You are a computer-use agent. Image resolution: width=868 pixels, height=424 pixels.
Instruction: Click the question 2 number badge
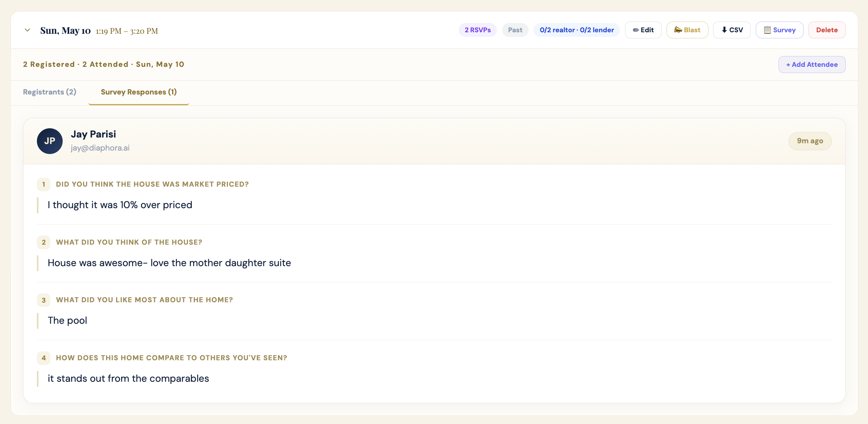click(x=43, y=242)
